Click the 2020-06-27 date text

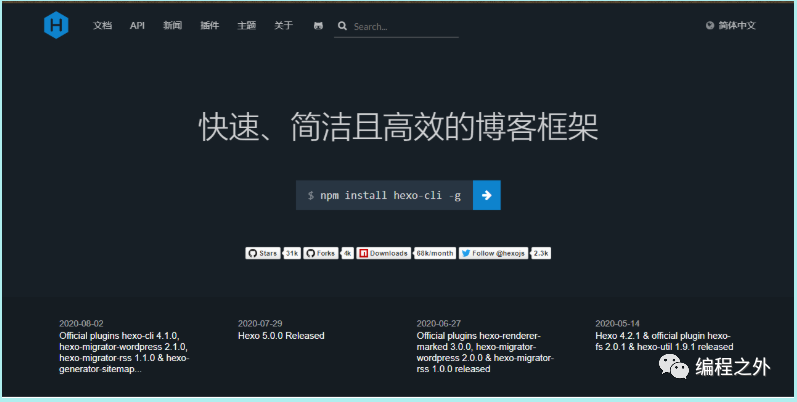[x=439, y=323]
